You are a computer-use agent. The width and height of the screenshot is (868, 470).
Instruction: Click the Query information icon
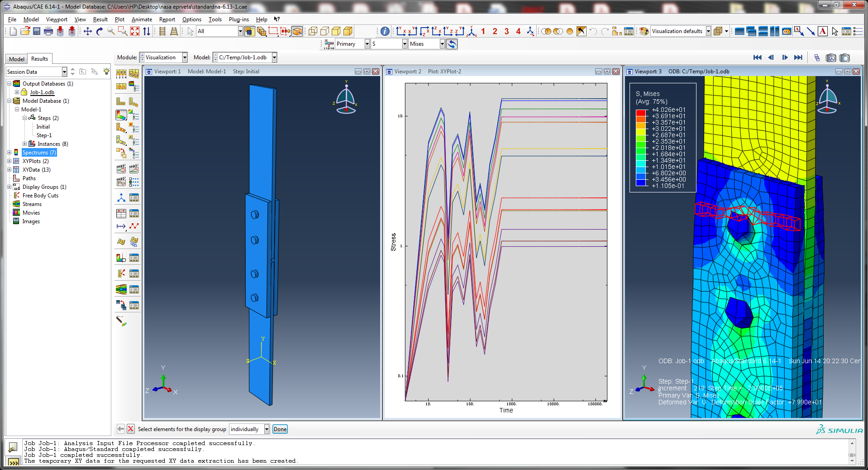pos(385,31)
